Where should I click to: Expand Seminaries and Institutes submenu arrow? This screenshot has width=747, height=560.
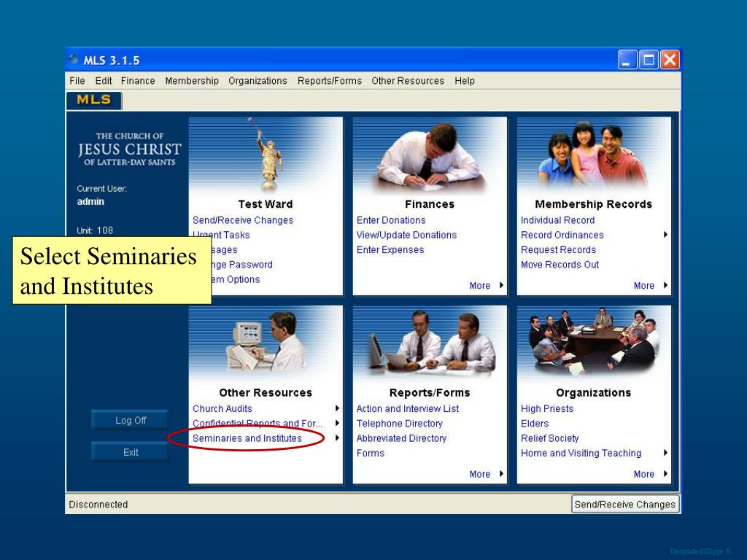click(337, 438)
